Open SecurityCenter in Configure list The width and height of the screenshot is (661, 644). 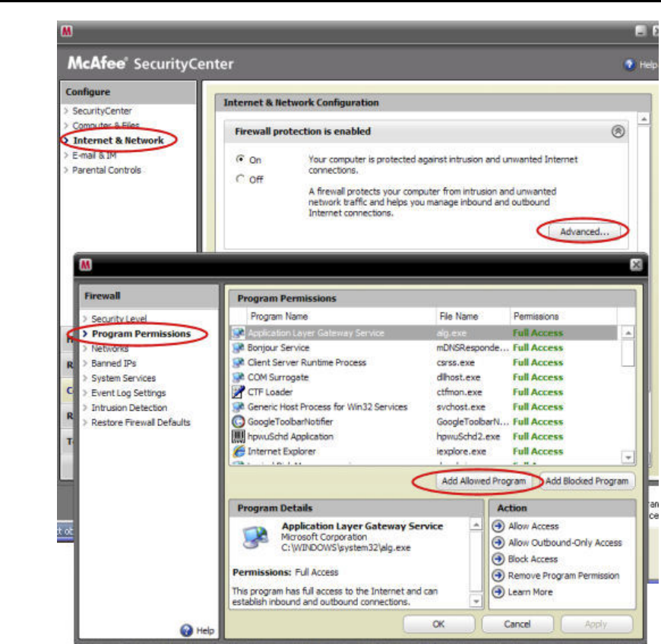click(x=102, y=111)
